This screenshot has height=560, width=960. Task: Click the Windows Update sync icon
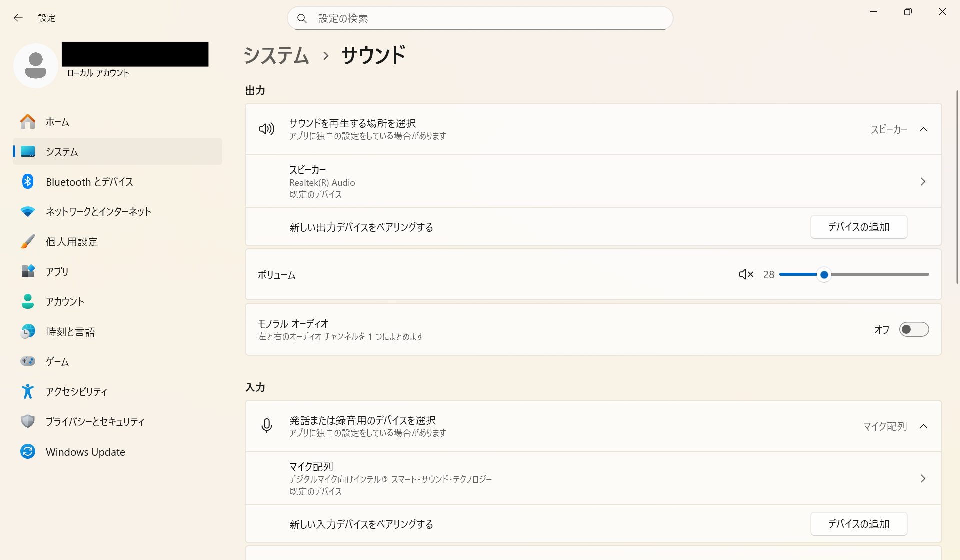(x=28, y=452)
